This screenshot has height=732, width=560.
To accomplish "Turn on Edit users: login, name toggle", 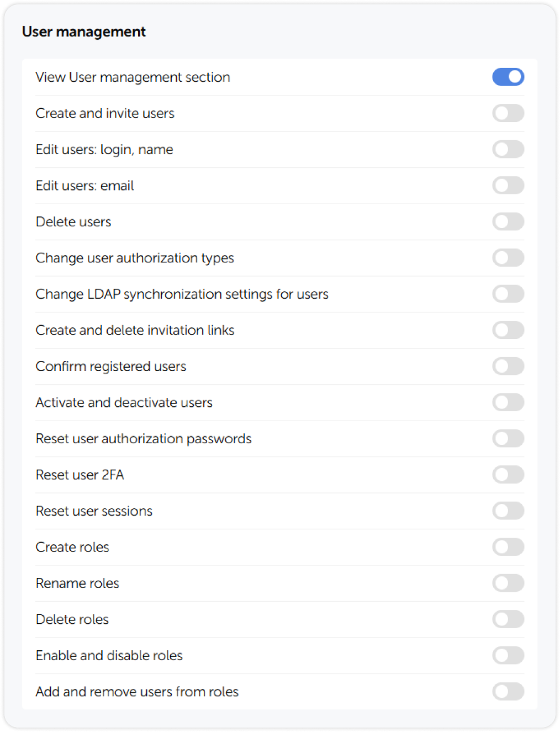I will click(x=508, y=149).
